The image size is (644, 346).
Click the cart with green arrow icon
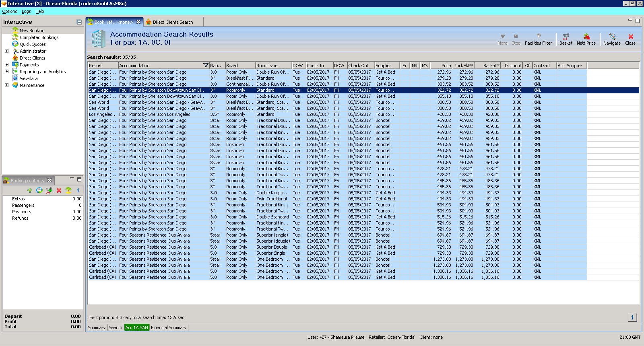pos(49,190)
